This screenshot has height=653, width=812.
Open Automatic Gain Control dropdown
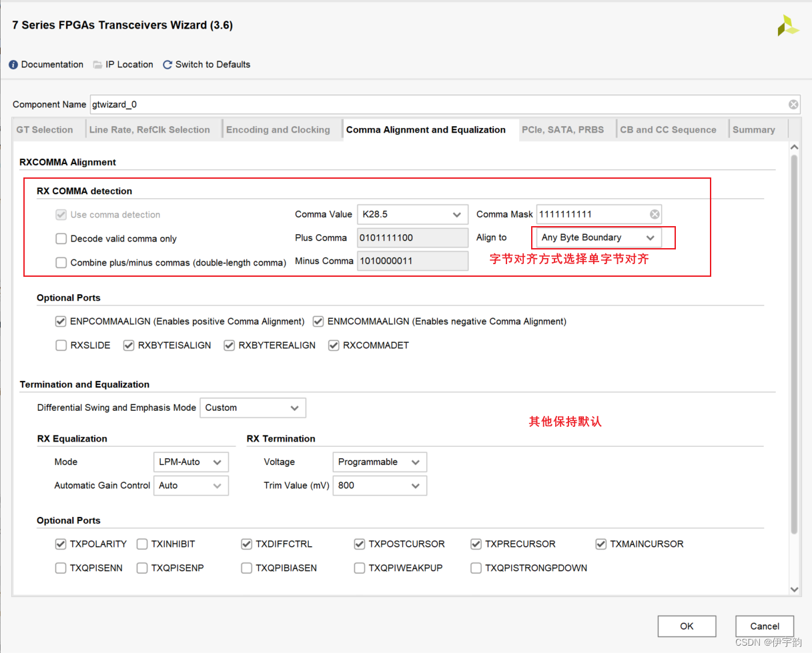tap(191, 486)
